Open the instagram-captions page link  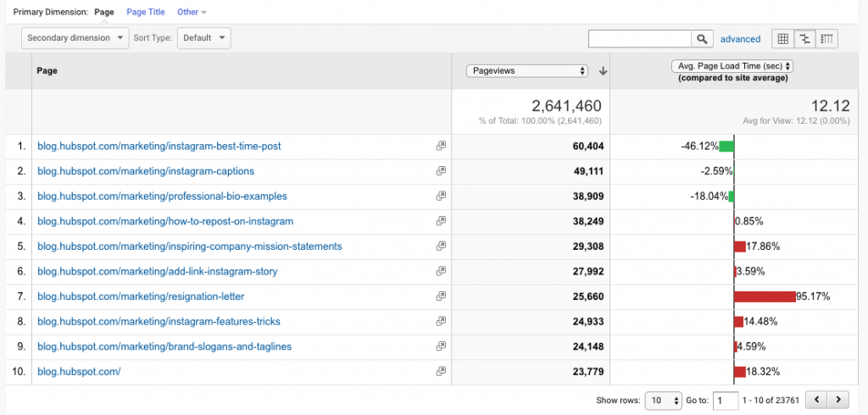click(146, 171)
